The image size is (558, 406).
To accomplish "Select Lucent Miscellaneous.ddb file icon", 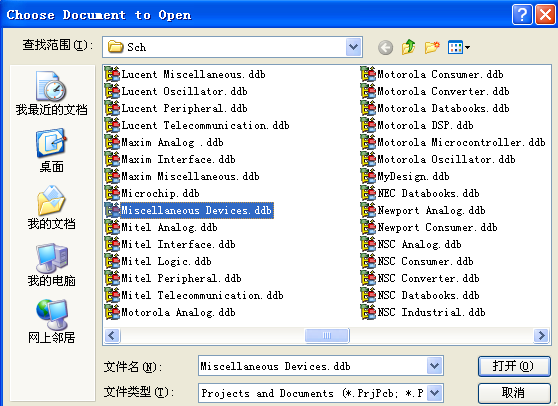I will (112, 74).
